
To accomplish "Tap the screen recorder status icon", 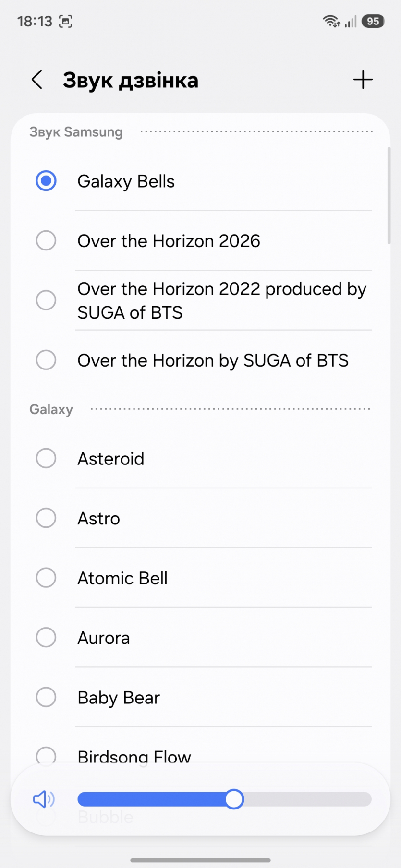I will 65,21.
